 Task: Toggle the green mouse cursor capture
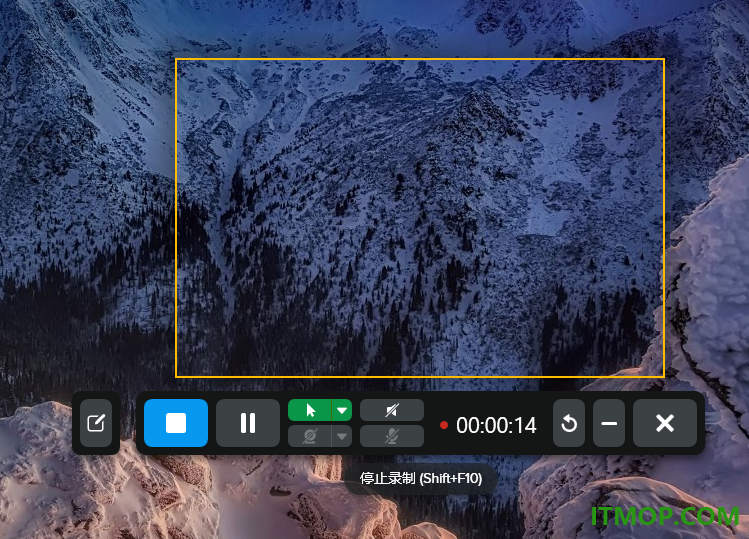coord(310,410)
